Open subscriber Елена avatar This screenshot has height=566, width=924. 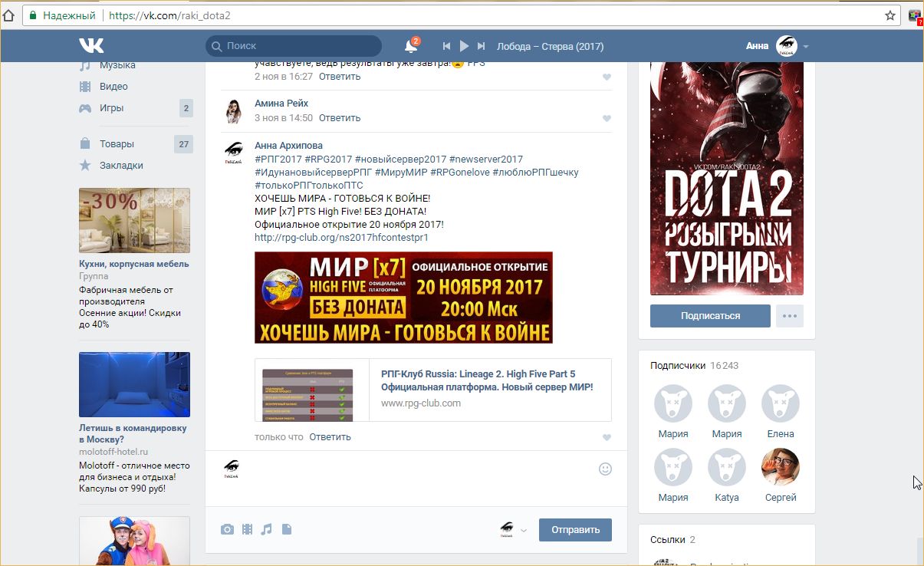click(x=781, y=403)
